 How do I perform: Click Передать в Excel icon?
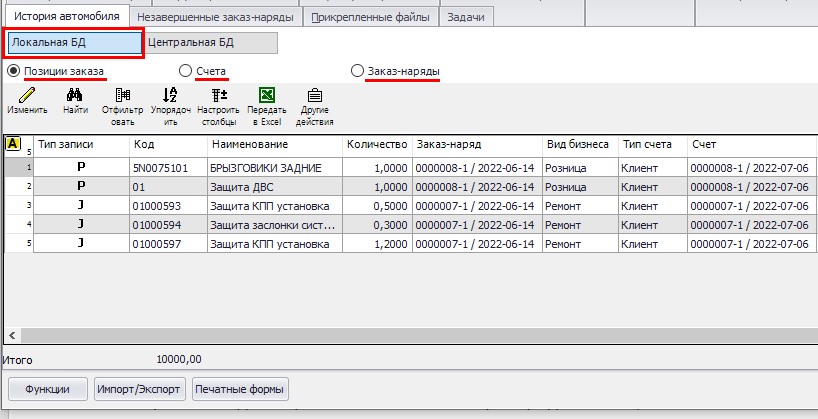point(267,96)
